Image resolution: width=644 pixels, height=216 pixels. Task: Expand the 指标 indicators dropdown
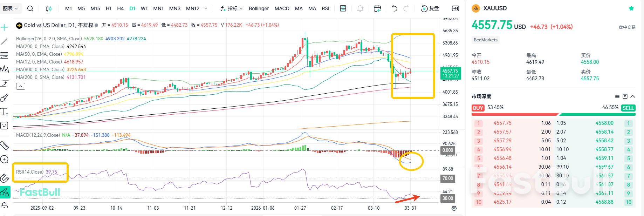tap(232, 8)
